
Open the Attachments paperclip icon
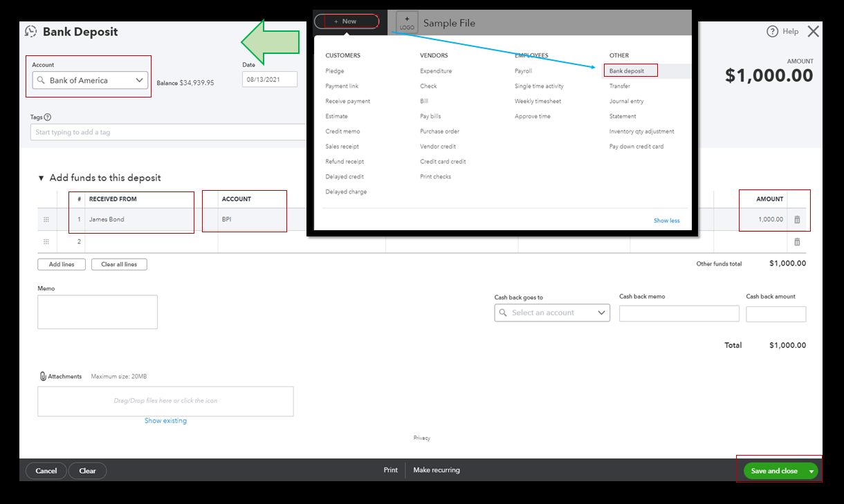44,375
